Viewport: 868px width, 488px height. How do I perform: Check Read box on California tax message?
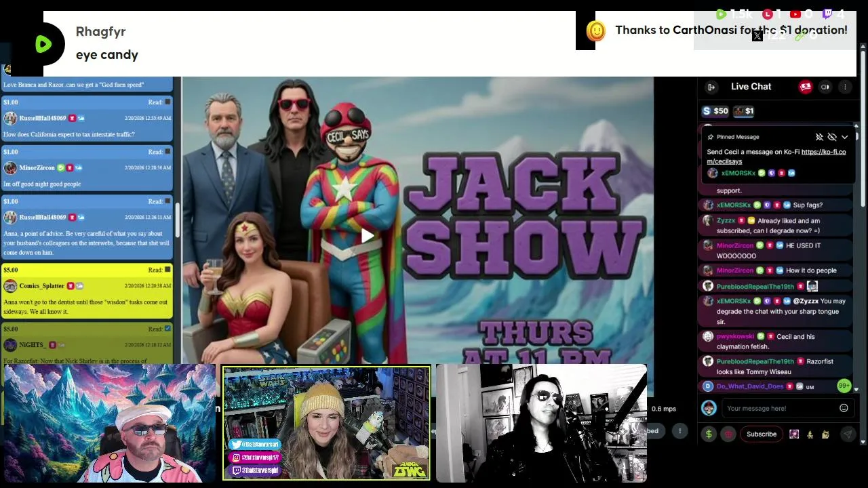(167, 102)
